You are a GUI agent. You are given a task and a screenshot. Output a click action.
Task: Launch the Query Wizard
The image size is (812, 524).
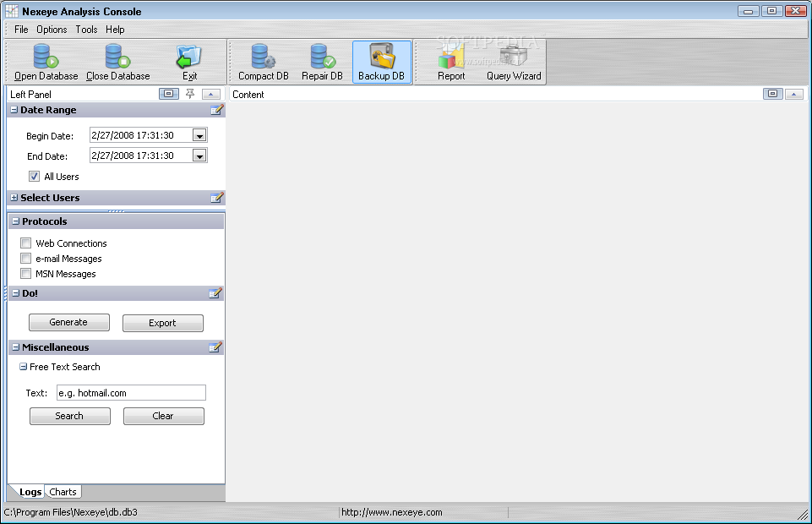tap(514, 63)
